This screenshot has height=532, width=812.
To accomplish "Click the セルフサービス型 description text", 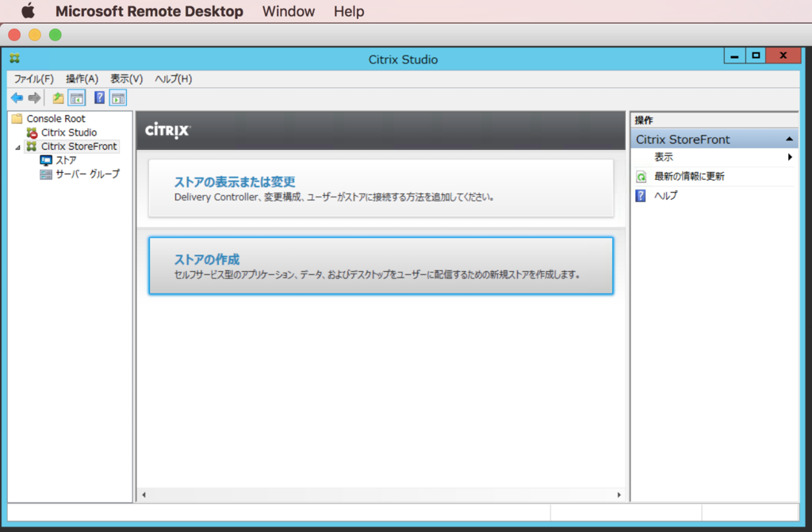I will point(377,274).
